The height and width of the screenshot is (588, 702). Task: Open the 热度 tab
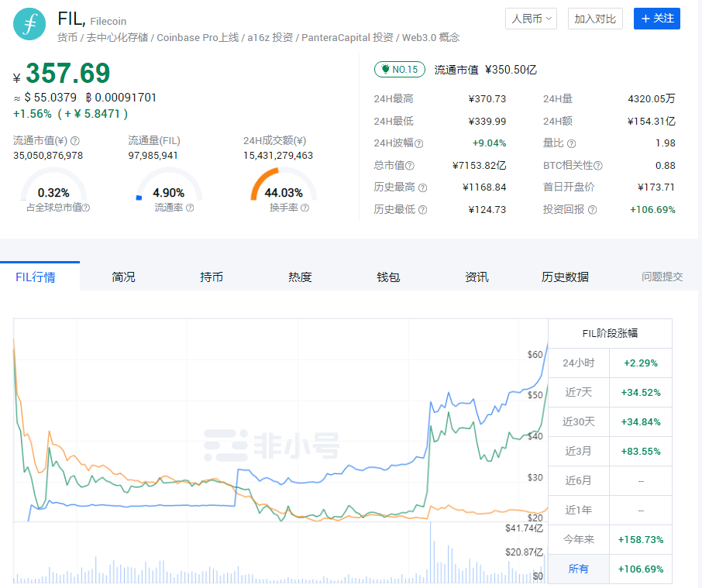[300, 277]
